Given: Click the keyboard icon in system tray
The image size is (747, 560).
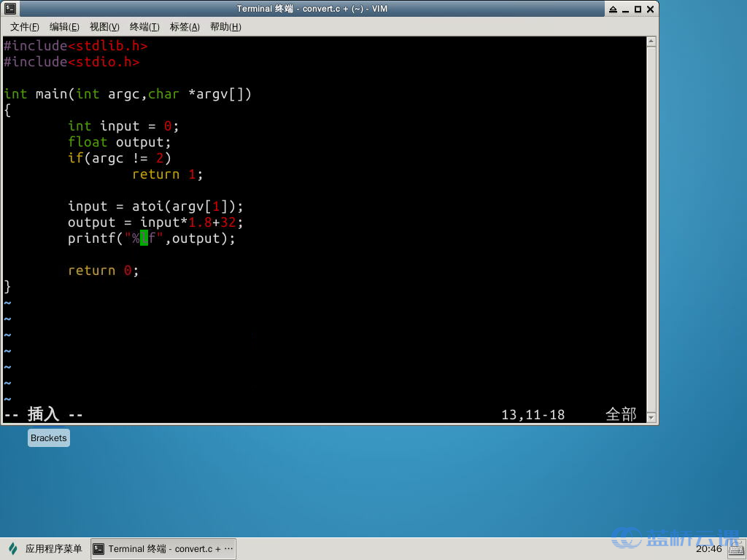Looking at the screenshot, I should (737, 550).
